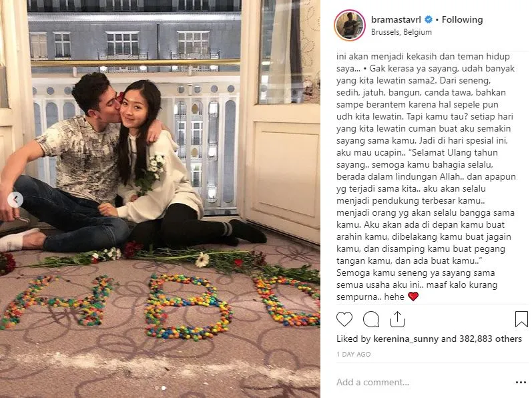Open comments via speech bubble icon
The width and height of the screenshot is (532, 398).
(371, 319)
